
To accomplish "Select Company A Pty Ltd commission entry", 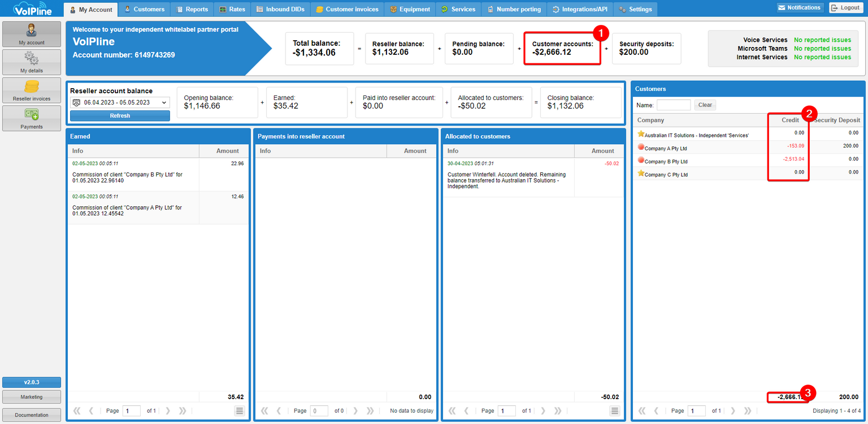I will (x=158, y=207).
